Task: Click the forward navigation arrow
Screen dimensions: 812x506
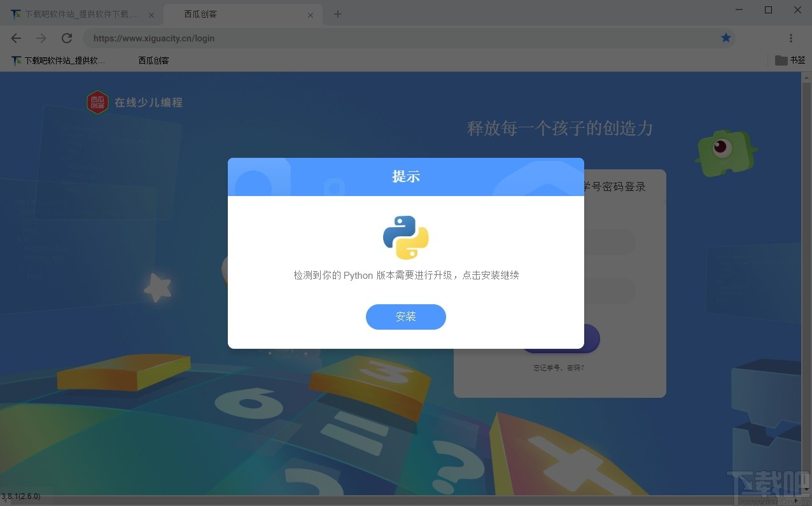Action: coord(41,38)
